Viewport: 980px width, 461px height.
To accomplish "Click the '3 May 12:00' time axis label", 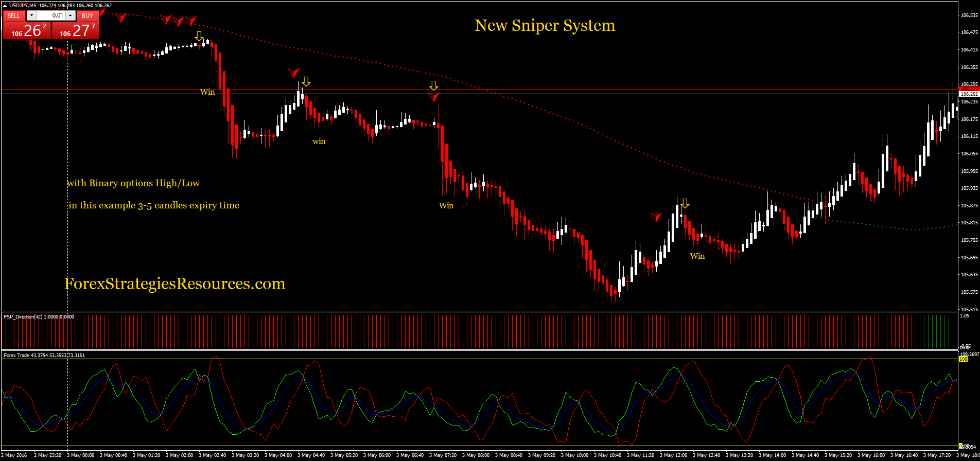I will click(x=675, y=455).
